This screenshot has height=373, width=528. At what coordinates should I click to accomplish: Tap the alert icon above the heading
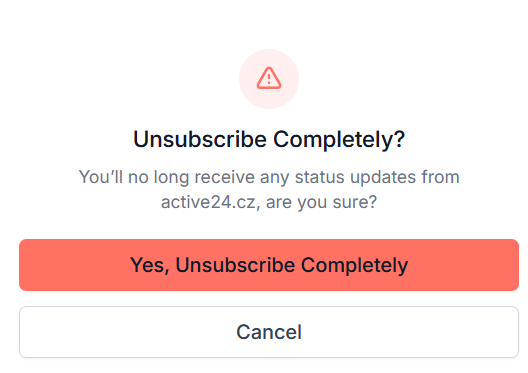click(269, 78)
